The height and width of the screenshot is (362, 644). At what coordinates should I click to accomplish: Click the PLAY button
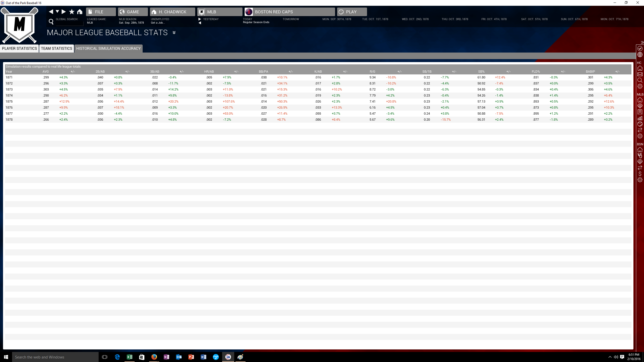point(352,12)
